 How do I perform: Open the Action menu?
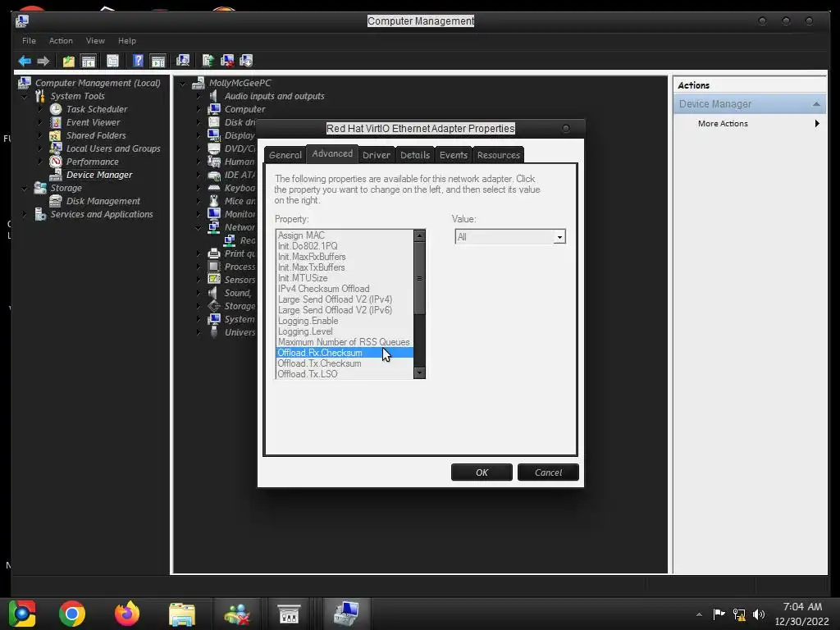click(61, 41)
